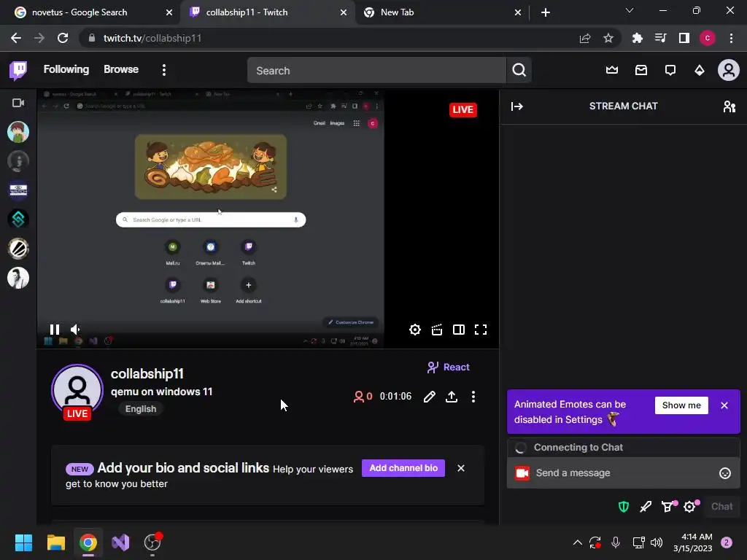
Task: Toggle Theatre Mode on the player
Action: tap(459, 330)
